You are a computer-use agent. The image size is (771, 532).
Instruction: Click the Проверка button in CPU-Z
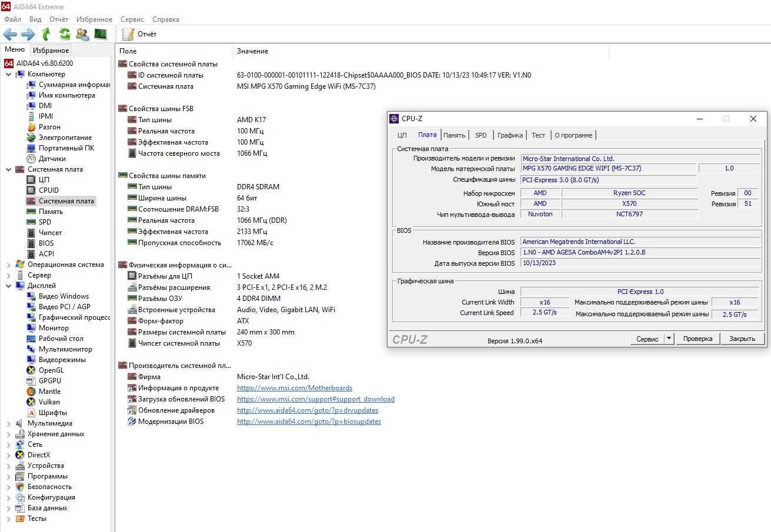[697, 339]
